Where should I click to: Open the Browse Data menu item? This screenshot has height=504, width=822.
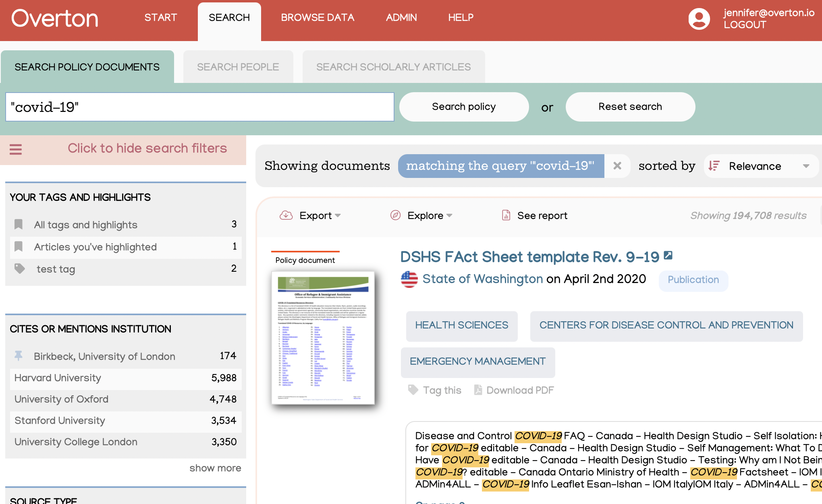click(318, 18)
